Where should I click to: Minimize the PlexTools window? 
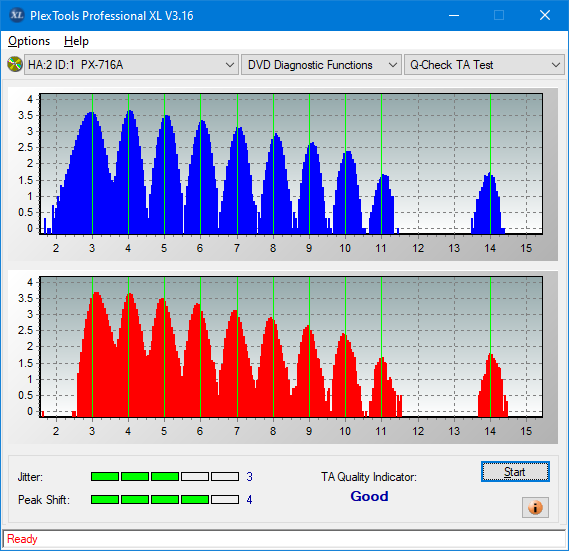[x=454, y=15]
